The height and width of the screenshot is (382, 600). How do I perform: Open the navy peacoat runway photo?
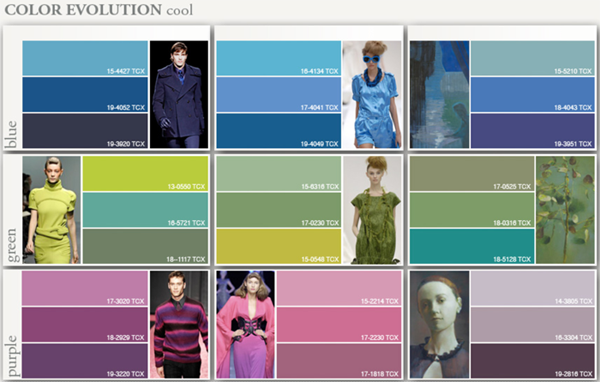click(x=179, y=95)
